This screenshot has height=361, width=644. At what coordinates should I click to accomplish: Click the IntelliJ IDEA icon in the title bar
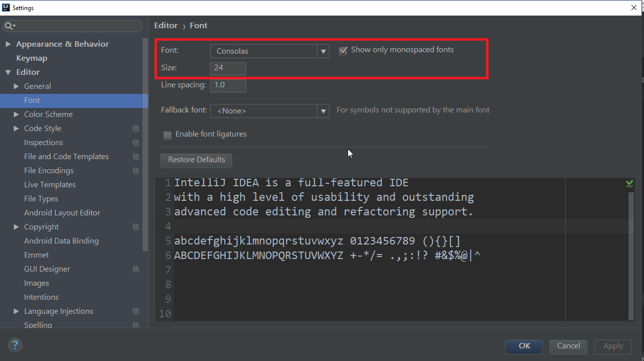pos(5,7)
